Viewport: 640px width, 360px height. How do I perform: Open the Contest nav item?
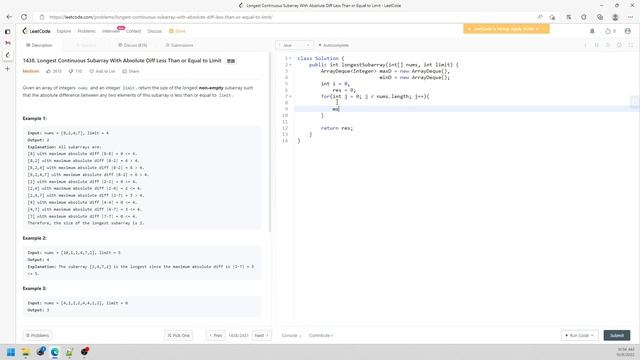133,31
